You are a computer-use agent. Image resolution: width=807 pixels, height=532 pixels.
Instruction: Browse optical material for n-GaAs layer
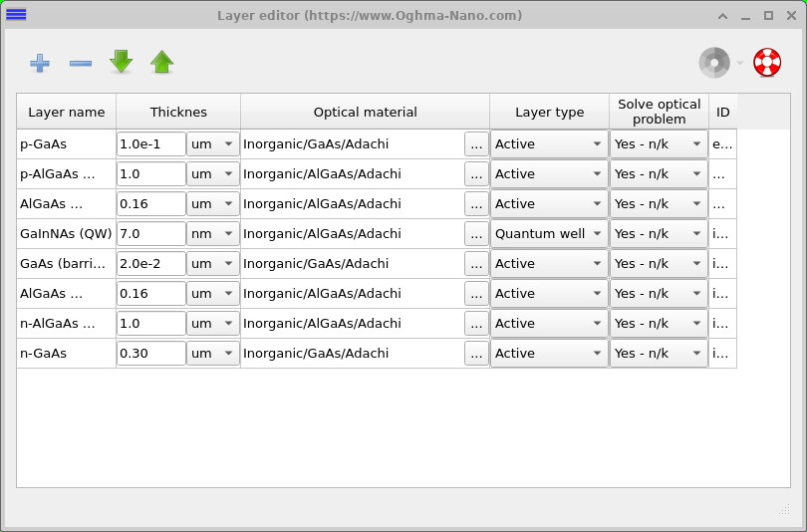point(476,353)
